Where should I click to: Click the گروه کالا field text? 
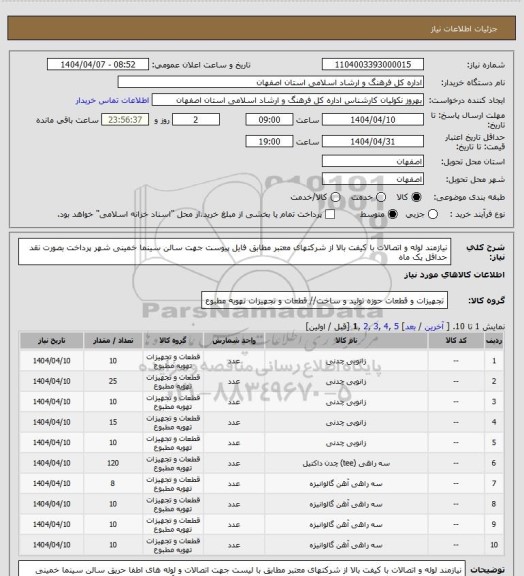tap(324, 301)
